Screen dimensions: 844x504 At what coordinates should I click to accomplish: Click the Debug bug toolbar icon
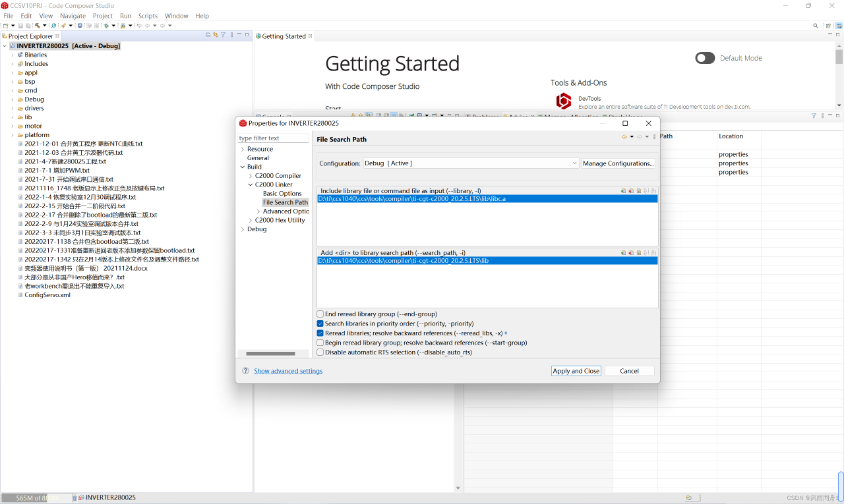tap(105, 26)
